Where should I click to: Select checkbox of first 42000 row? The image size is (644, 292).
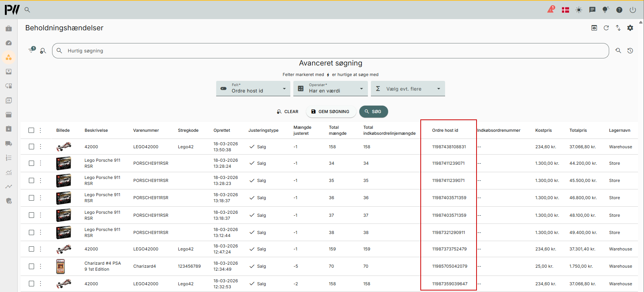31,147
